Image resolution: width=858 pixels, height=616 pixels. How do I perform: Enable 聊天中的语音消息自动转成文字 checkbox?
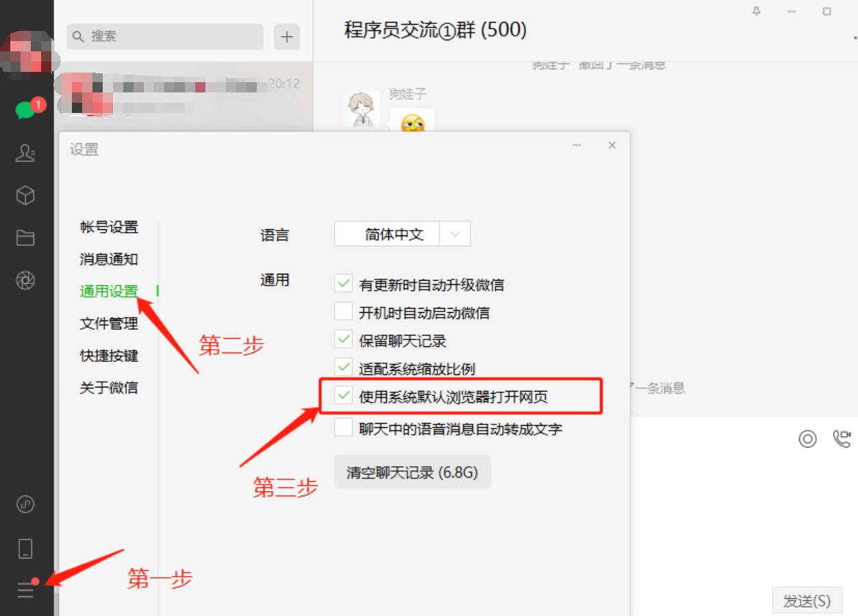point(343,428)
